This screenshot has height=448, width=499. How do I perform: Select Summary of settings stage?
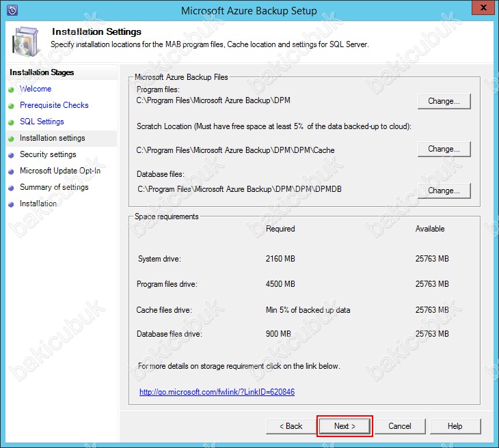pyautogui.click(x=54, y=187)
